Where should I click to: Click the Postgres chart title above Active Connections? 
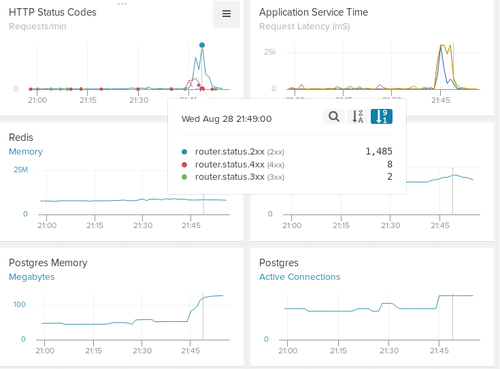coord(278,263)
